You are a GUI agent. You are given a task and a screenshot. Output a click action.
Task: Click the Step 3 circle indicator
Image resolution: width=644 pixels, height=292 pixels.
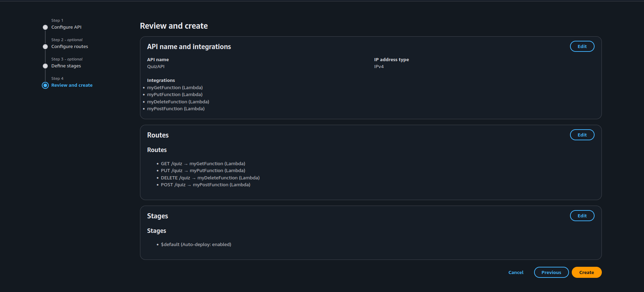45,66
